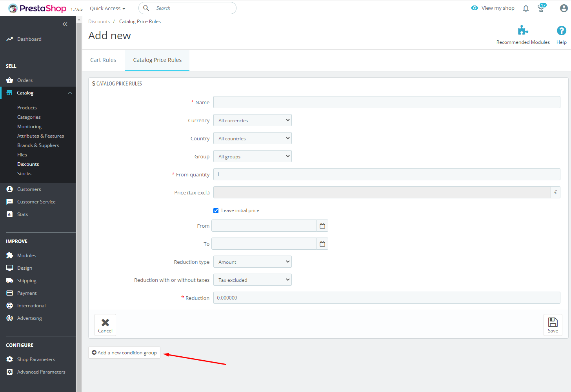Click the Save button
Screen dimensions: 571x392
pyautogui.click(x=553, y=325)
